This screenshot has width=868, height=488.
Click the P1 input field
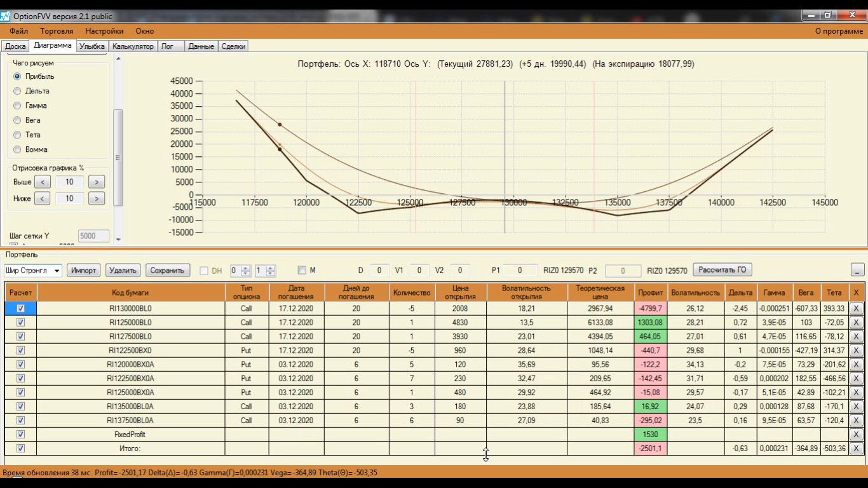519,270
